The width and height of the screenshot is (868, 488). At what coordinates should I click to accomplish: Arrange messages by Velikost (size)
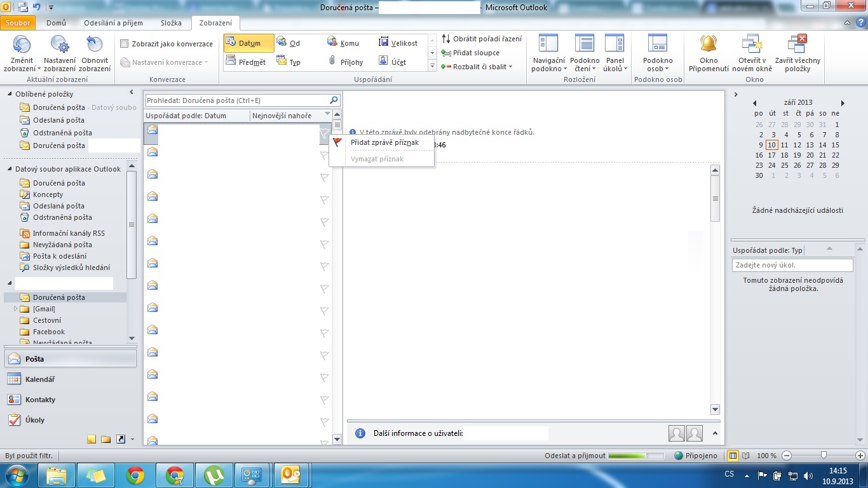click(x=398, y=43)
